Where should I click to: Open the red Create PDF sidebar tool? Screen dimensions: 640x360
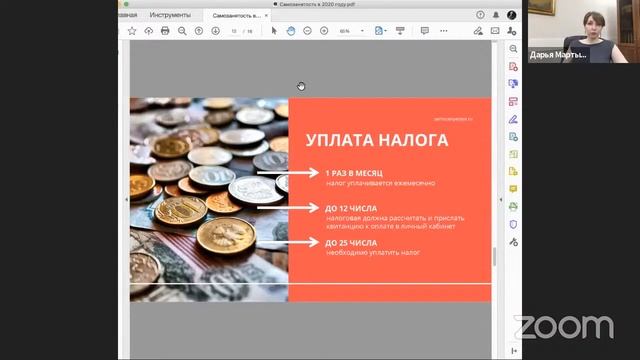coord(513,66)
